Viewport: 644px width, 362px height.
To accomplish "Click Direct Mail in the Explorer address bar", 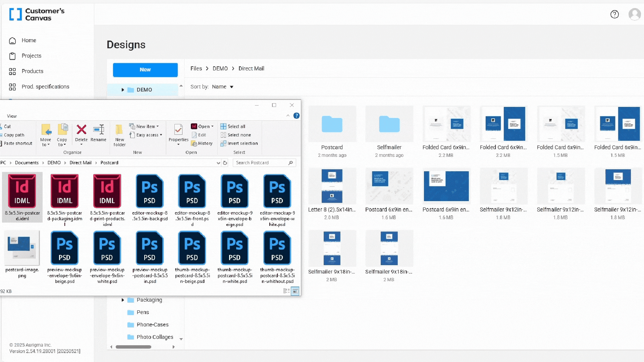I will coord(80,163).
